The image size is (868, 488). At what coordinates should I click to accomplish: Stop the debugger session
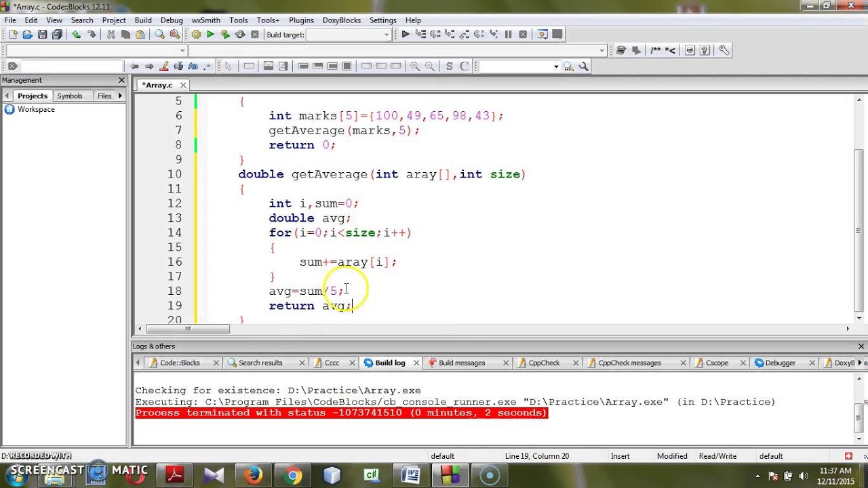(x=523, y=35)
